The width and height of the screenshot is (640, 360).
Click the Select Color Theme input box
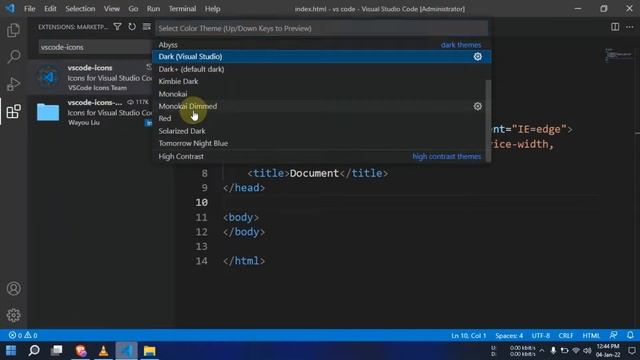click(x=321, y=28)
